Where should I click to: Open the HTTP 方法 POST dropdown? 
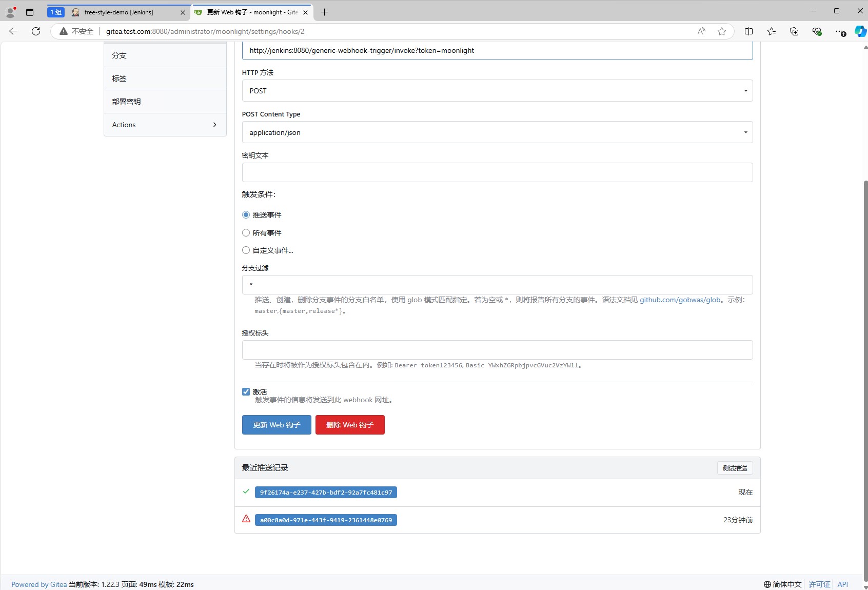pyautogui.click(x=497, y=91)
